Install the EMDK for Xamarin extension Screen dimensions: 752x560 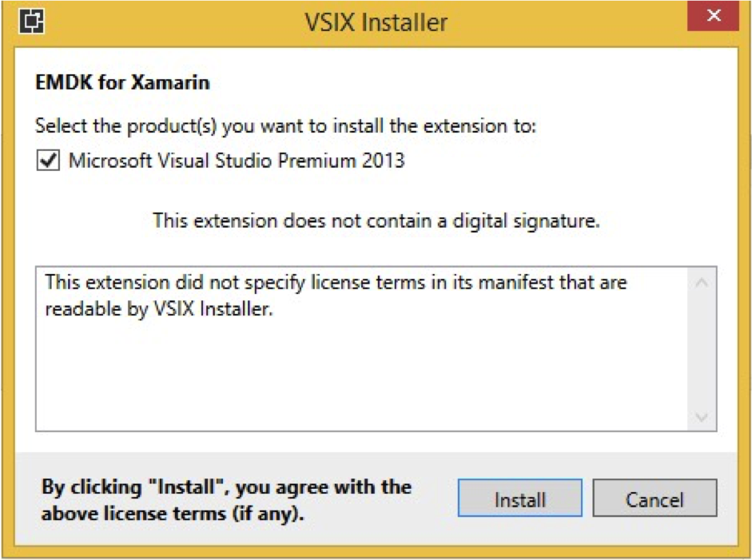coord(520,498)
